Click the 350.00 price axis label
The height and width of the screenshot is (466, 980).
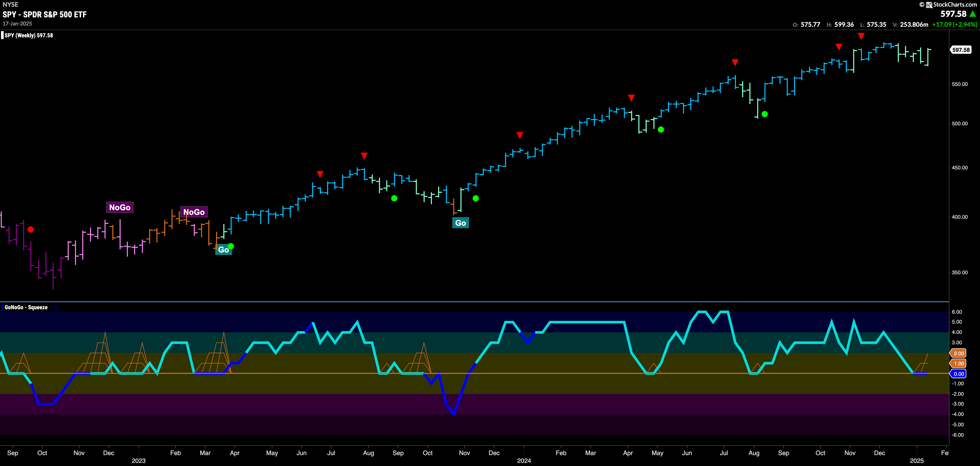[x=960, y=272]
